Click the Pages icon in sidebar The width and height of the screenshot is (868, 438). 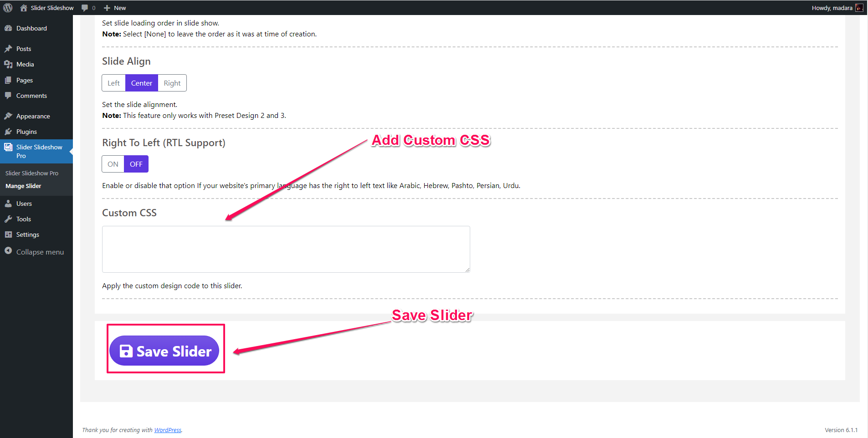coord(8,80)
